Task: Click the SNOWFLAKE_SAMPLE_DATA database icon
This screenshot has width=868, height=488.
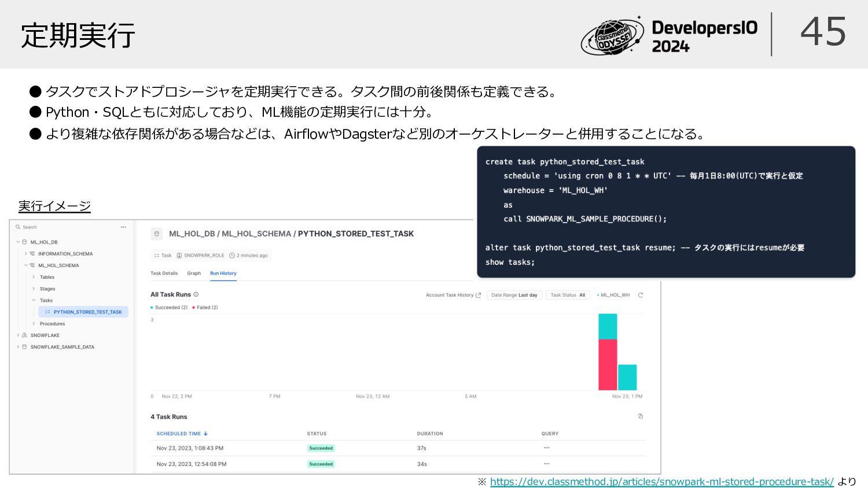Action: [24, 347]
